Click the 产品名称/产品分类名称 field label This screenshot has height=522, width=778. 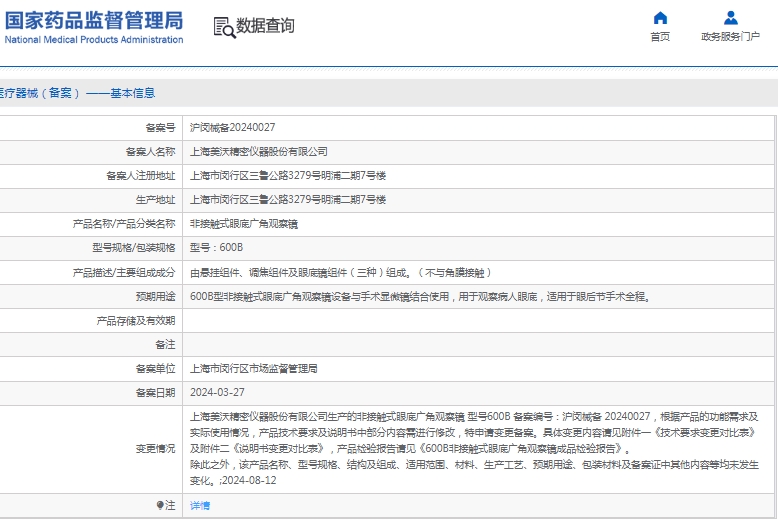[x=124, y=224]
